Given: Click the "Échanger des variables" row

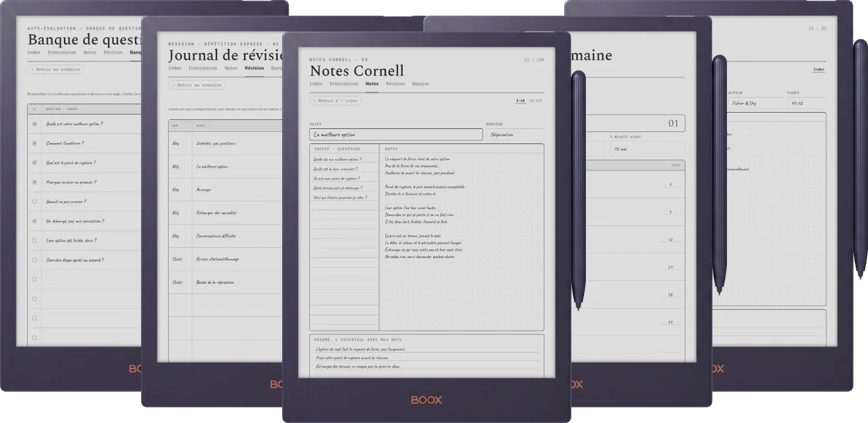Looking at the screenshot, I should click(x=226, y=213).
